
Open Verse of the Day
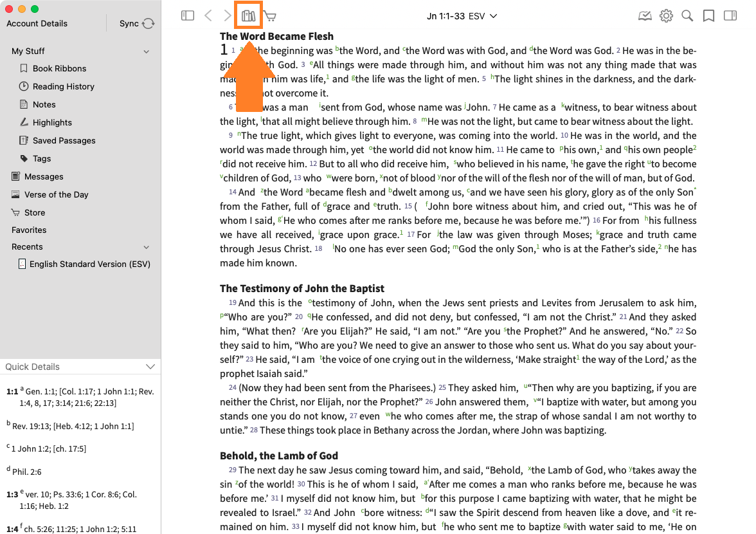tap(56, 194)
